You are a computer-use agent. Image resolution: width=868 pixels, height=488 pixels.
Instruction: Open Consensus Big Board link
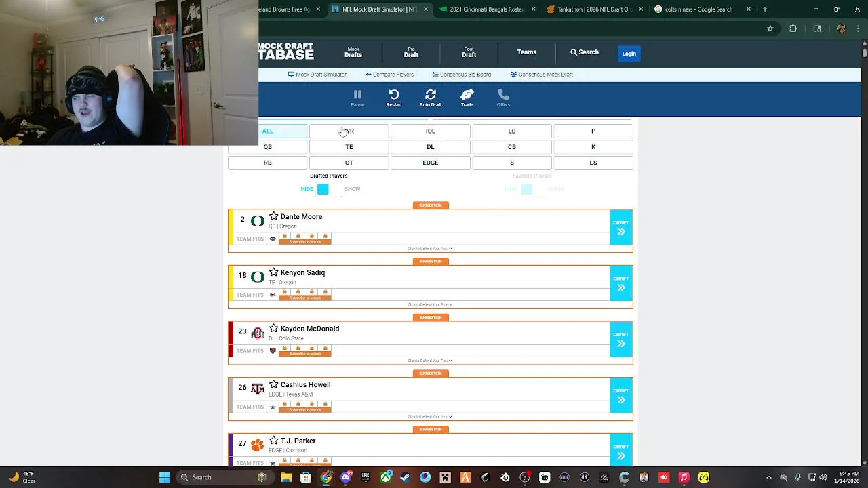(x=462, y=75)
